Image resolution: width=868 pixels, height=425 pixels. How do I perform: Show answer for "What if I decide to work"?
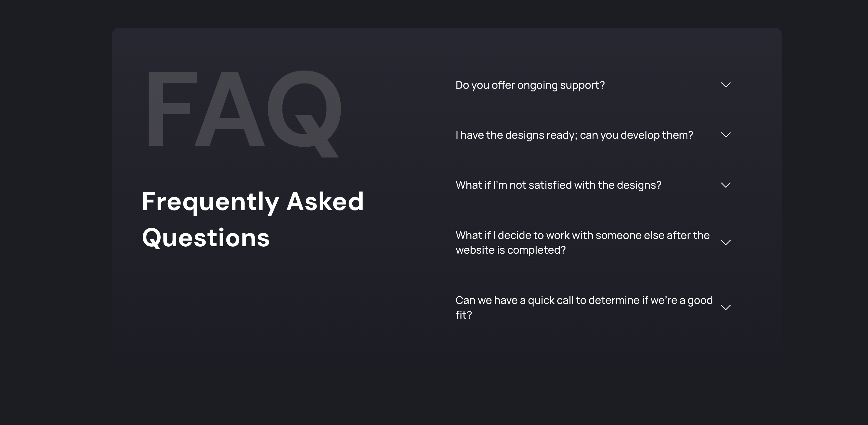pos(583,242)
